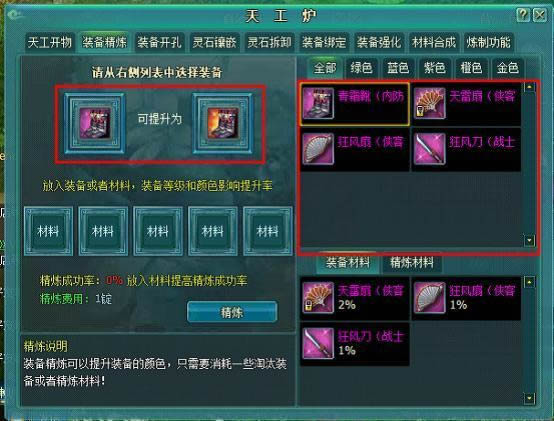
Task: Click the last 材料 material slot
Action: [x=268, y=231]
